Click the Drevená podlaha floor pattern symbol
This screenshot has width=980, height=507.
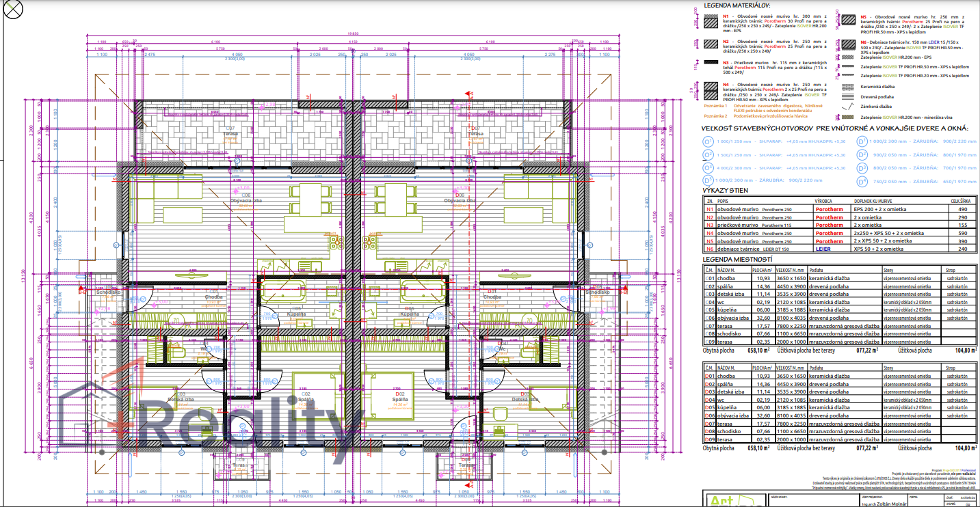click(848, 97)
